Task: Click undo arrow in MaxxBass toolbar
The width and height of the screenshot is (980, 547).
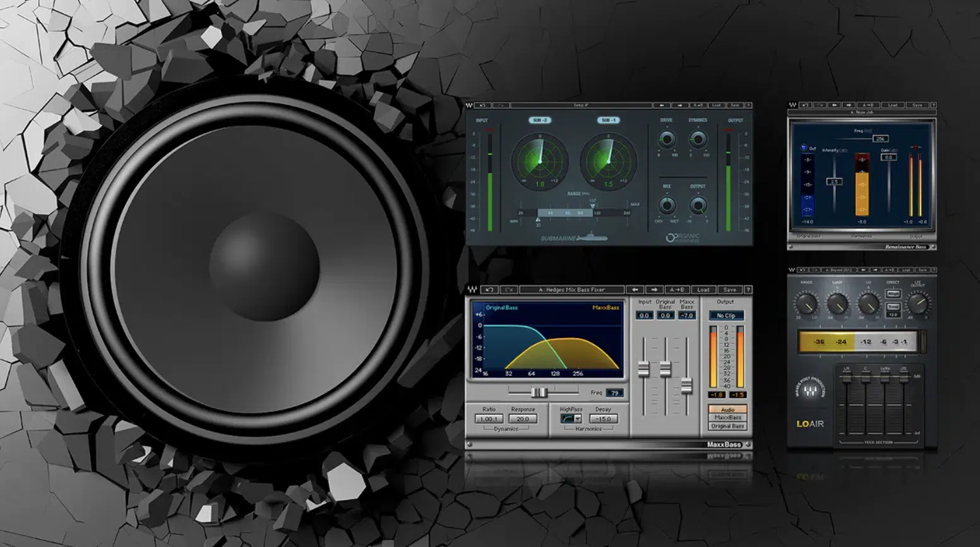Action: (x=489, y=290)
